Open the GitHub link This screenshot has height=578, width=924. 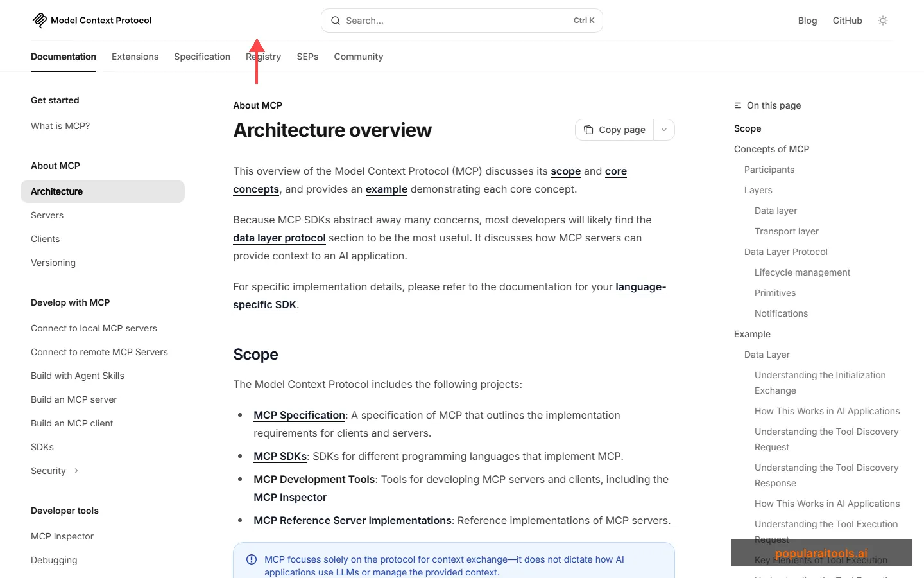point(847,21)
